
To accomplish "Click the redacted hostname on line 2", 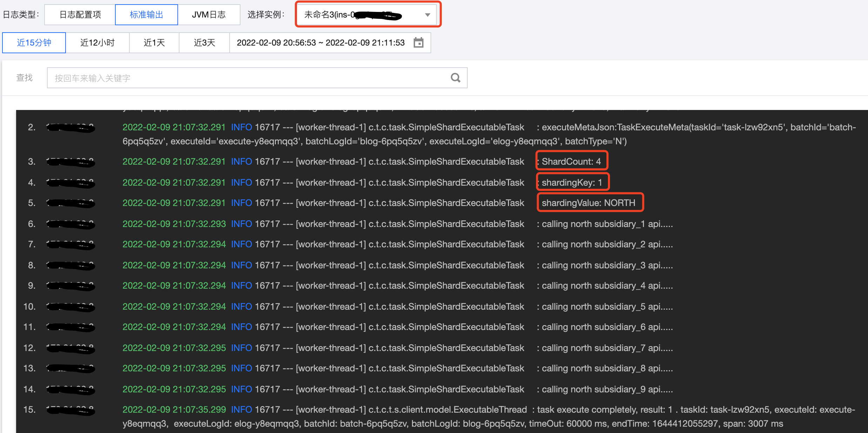I will pos(70,127).
